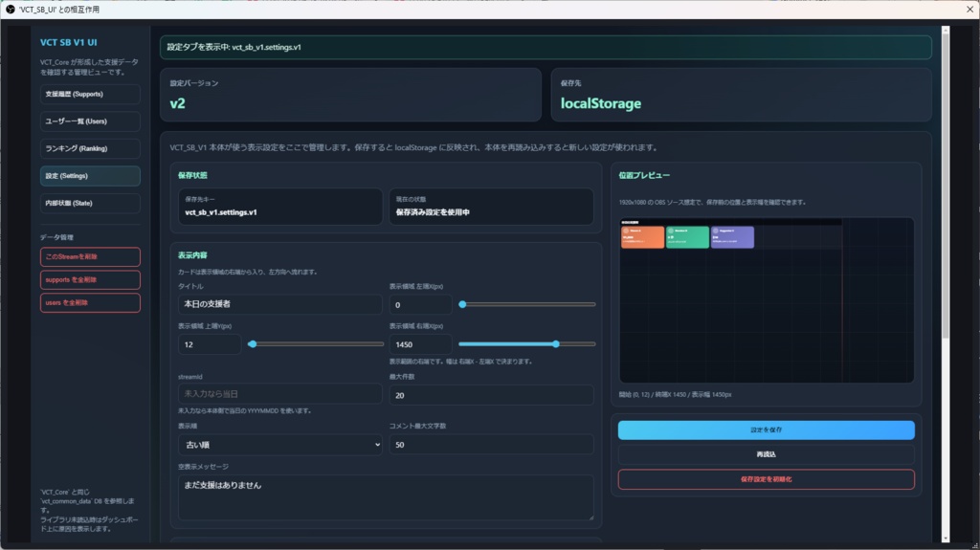The width and height of the screenshot is (980, 550).
Task: Click the このStreamを削除 button
Action: coord(90,257)
